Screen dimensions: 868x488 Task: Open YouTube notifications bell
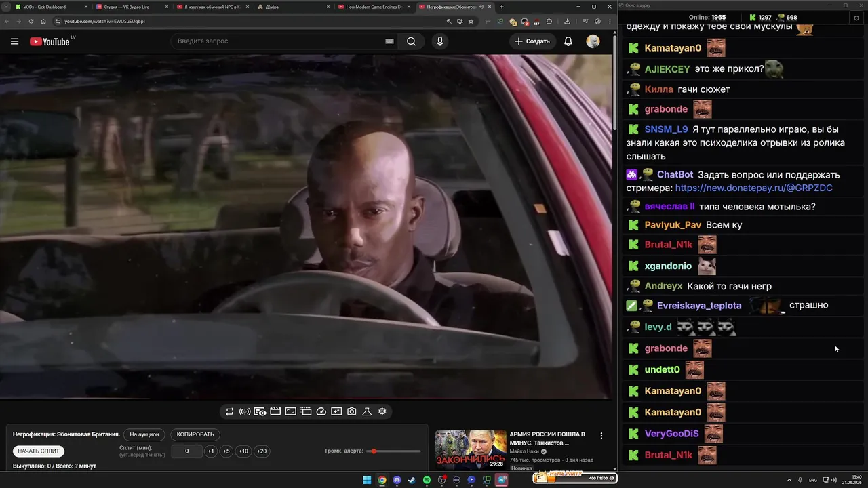[x=568, y=41]
